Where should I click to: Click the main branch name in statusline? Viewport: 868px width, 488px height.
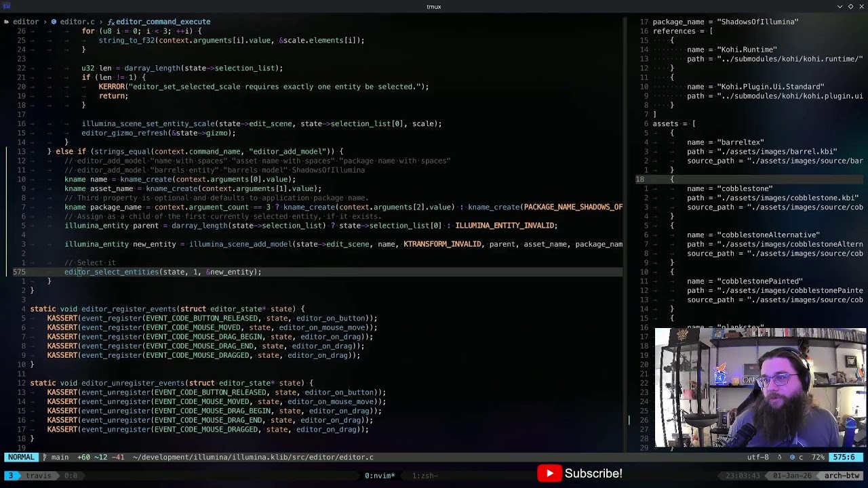pos(60,457)
